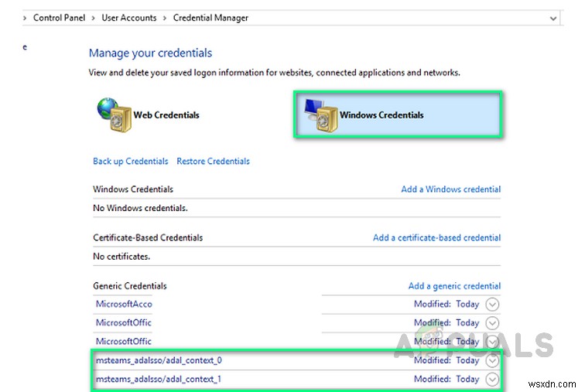Switch to Web Credentials tab
The height and width of the screenshot is (392, 585).
166,115
